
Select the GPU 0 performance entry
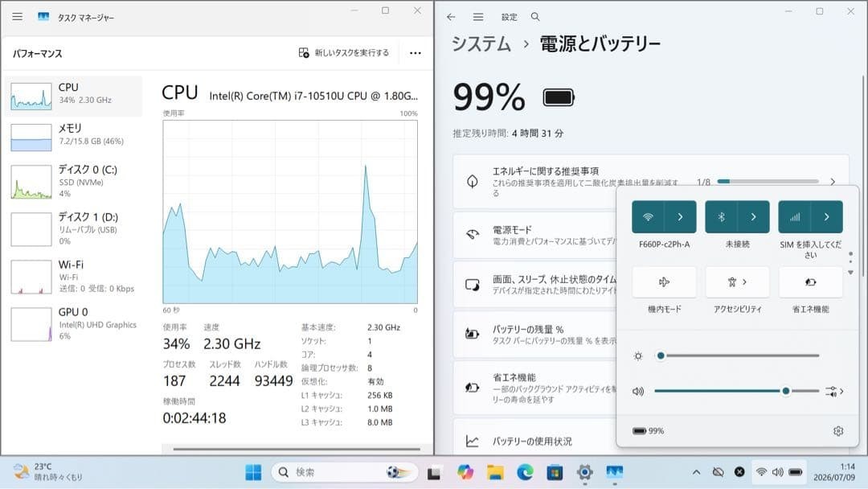point(74,324)
